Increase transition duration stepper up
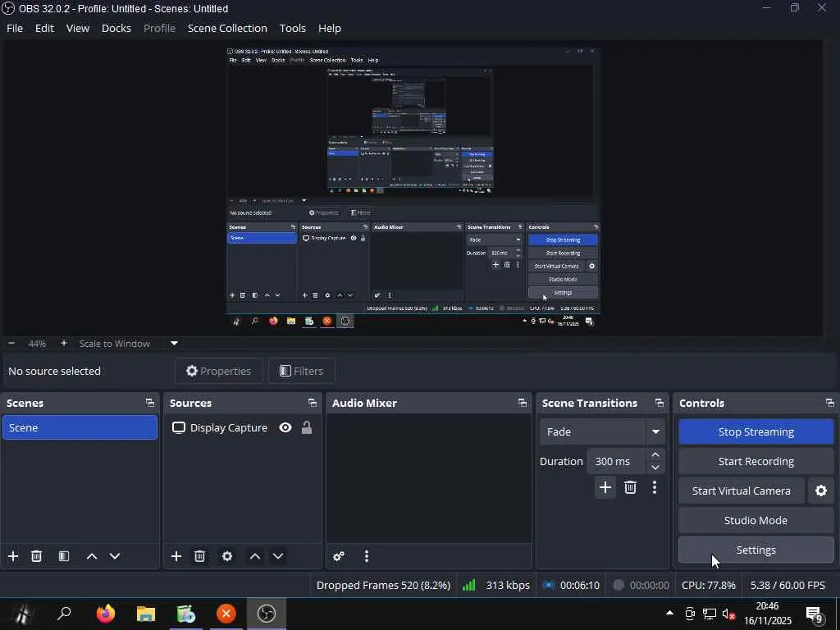Image resolution: width=840 pixels, height=630 pixels. click(x=655, y=454)
